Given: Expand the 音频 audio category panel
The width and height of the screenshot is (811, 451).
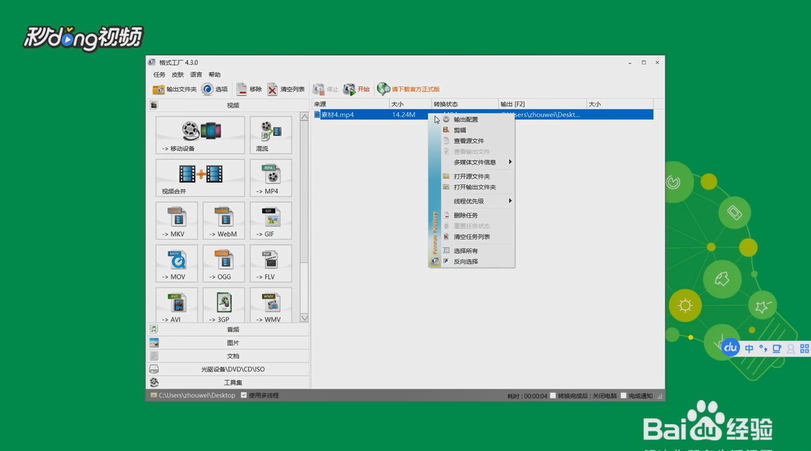Looking at the screenshot, I should tap(228, 329).
